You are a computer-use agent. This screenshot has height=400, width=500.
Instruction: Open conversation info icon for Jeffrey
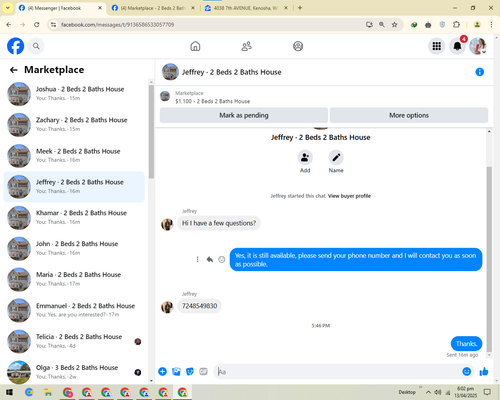point(479,72)
